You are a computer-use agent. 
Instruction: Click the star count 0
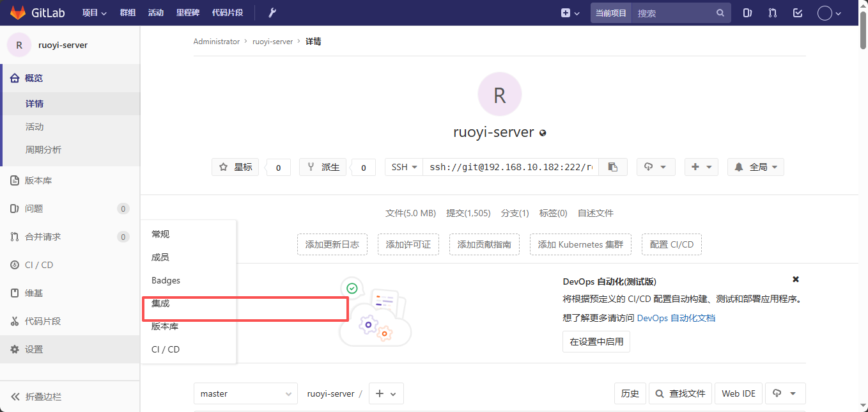(278, 168)
